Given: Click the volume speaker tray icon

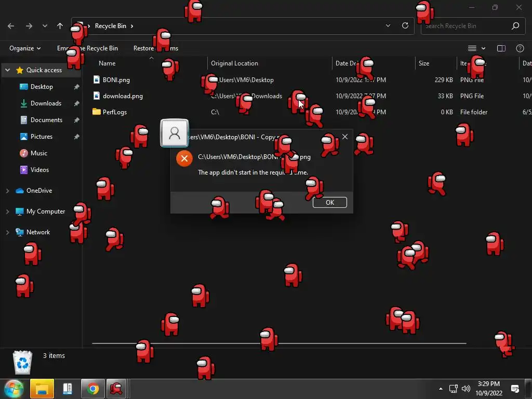Looking at the screenshot, I should [x=466, y=389].
